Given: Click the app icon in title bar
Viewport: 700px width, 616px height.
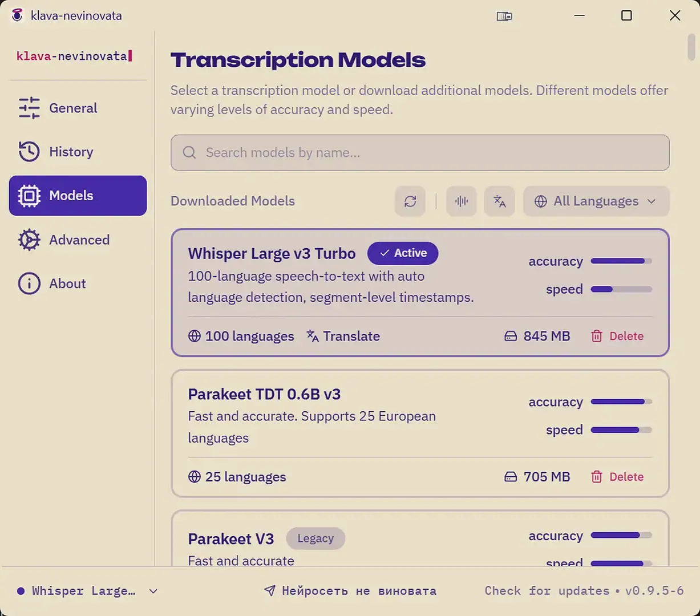Looking at the screenshot, I should coord(18,15).
